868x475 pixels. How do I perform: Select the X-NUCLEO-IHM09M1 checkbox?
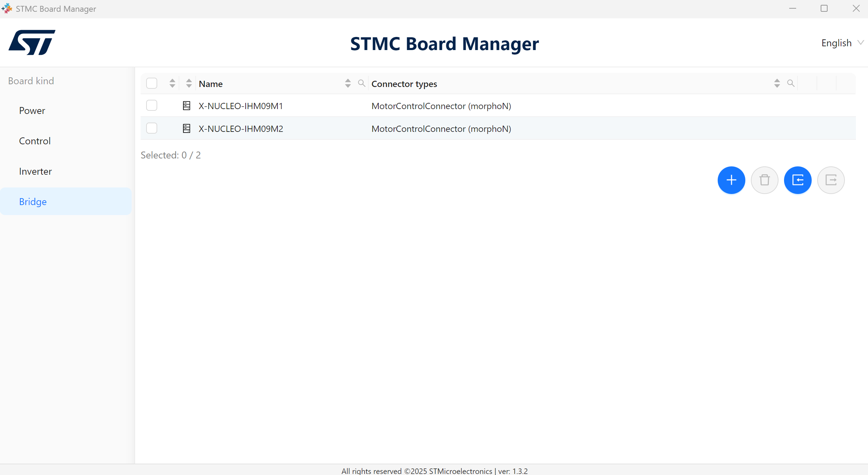click(x=151, y=105)
